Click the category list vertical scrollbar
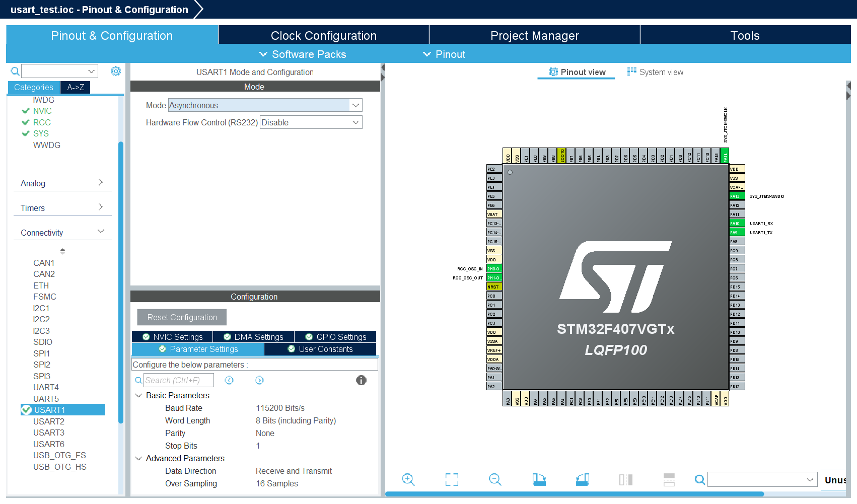The width and height of the screenshot is (857, 504). 121,282
